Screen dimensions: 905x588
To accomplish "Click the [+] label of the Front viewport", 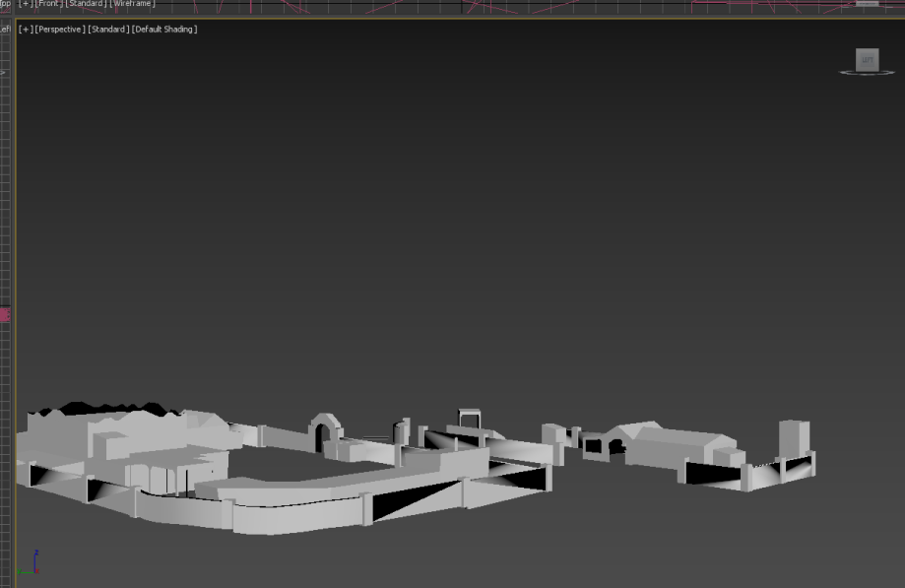I will click(x=25, y=4).
